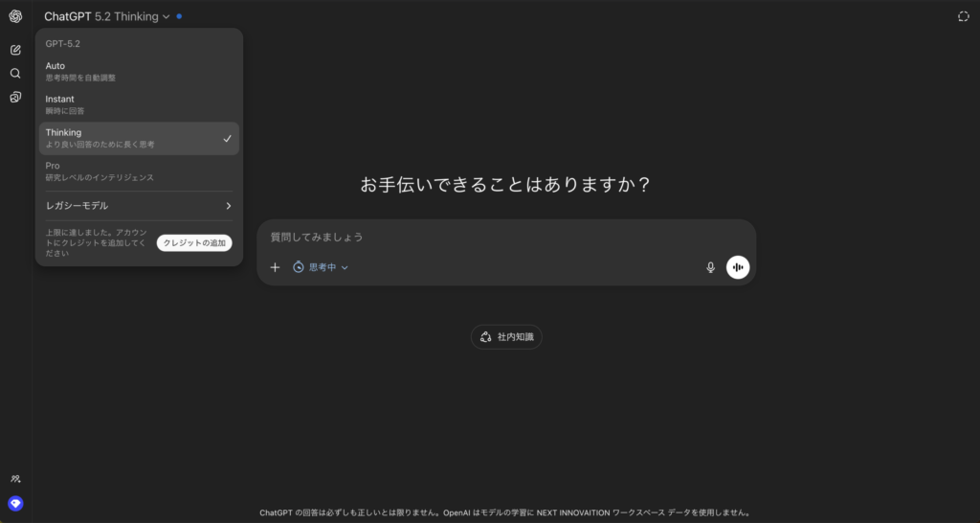Click the plus attach icon in composer
This screenshot has height=523, width=980.
[x=275, y=267]
